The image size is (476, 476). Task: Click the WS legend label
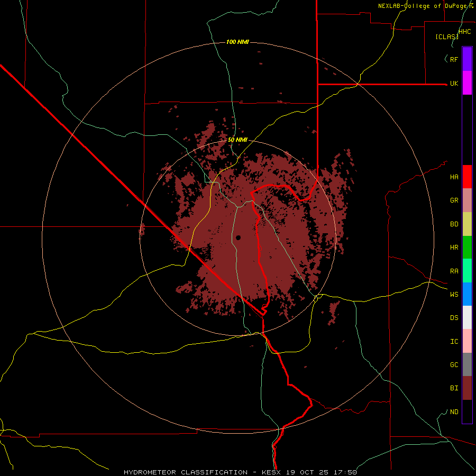click(x=454, y=295)
